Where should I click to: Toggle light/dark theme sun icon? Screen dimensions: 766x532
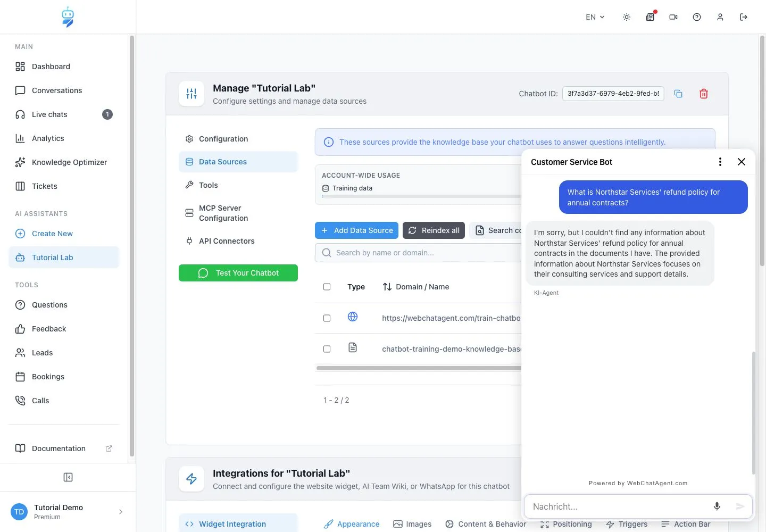tap(627, 17)
